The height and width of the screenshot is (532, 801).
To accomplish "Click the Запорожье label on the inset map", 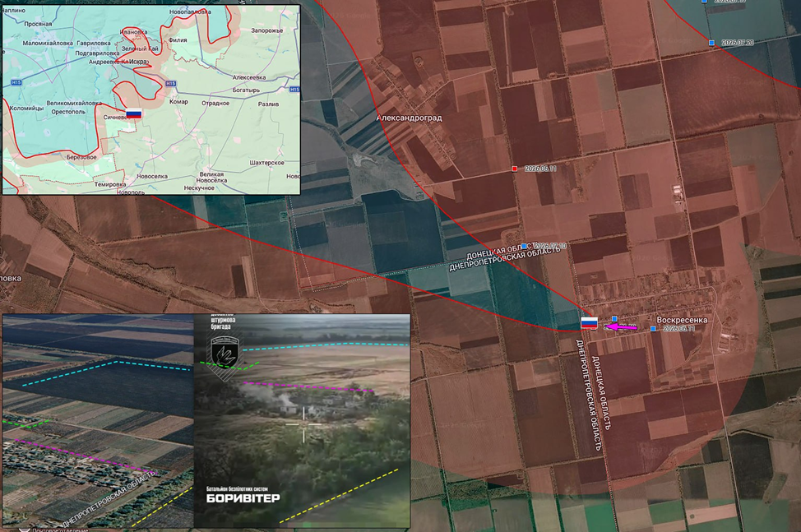I will pyautogui.click(x=266, y=30).
